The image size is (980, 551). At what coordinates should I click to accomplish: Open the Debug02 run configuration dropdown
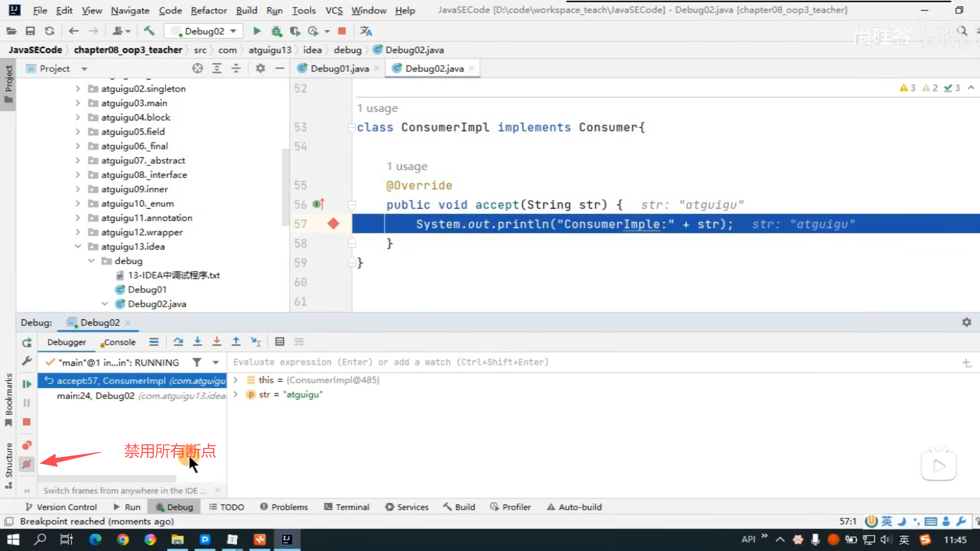point(205,31)
